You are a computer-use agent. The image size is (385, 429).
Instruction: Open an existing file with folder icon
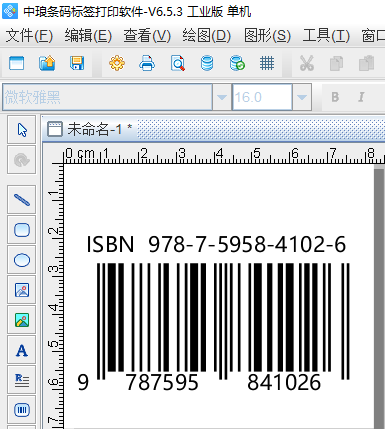[47, 63]
